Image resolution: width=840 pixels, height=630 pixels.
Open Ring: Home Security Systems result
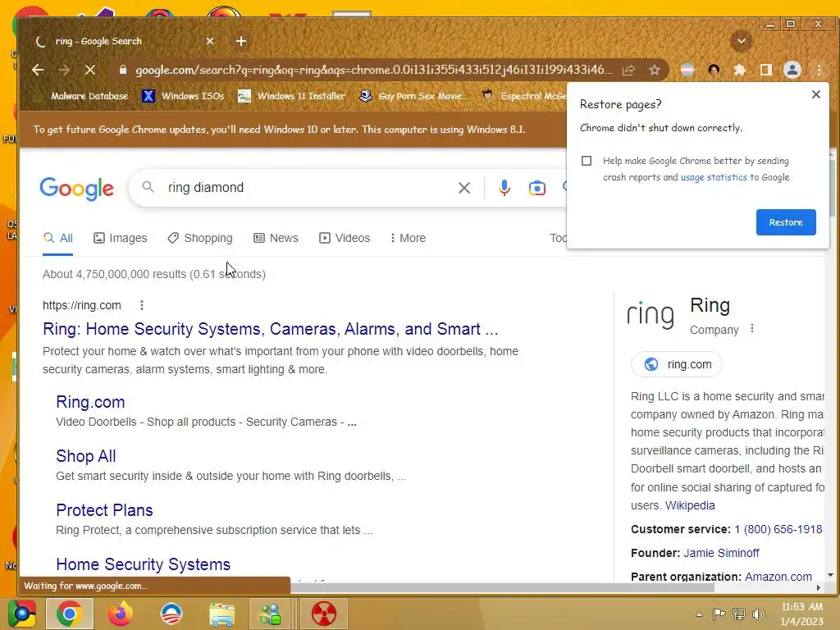click(x=271, y=329)
